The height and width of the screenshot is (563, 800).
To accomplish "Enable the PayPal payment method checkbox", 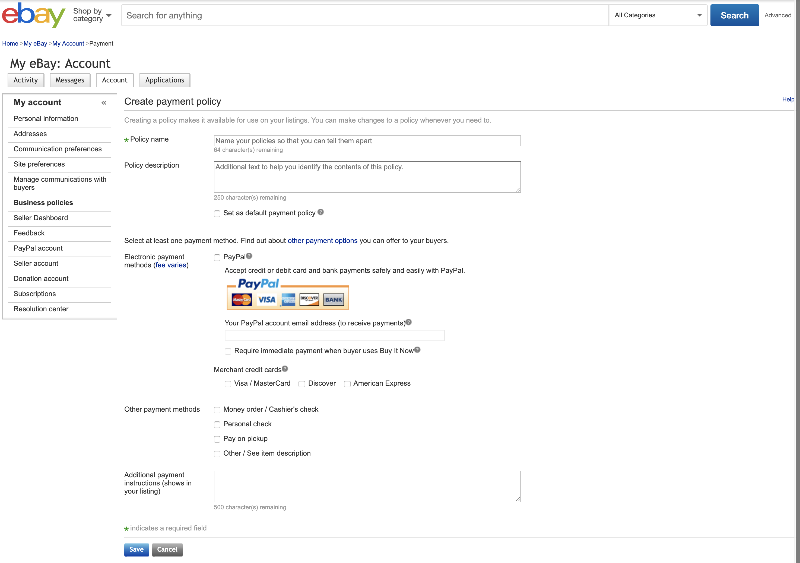I will tap(217, 257).
